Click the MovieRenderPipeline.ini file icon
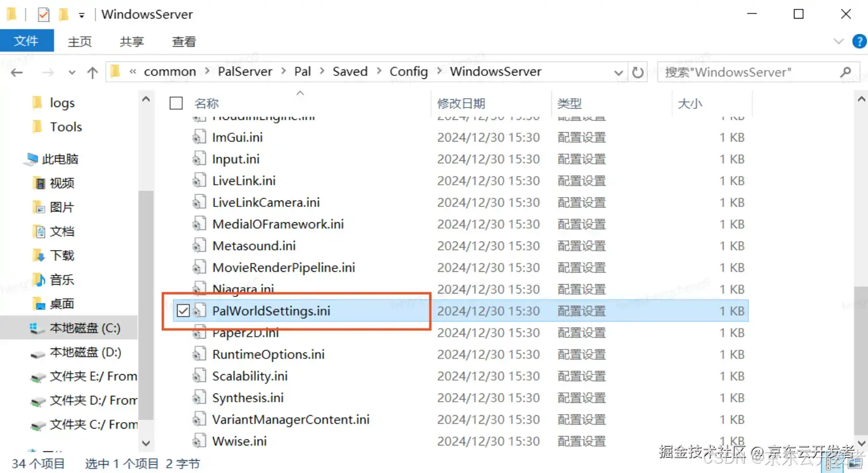The image size is (868, 473). tap(200, 268)
